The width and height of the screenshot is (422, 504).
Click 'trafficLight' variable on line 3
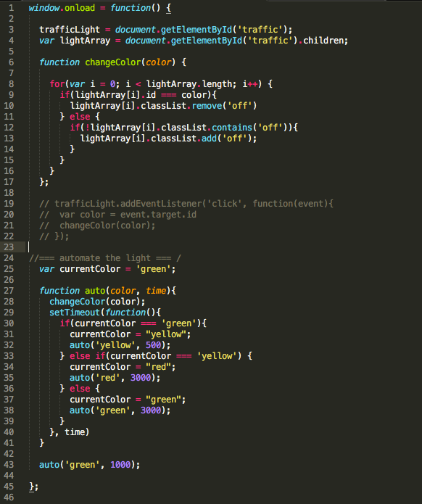pos(70,30)
